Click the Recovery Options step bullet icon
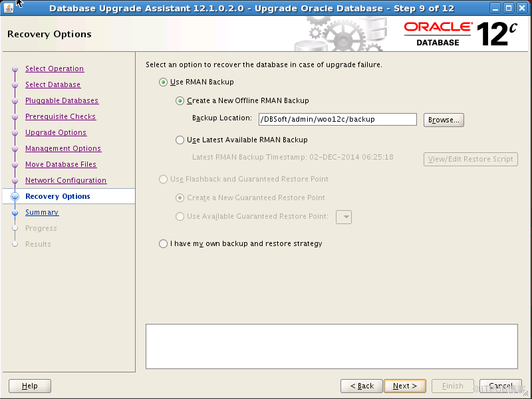The image size is (532, 399). [x=15, y=196]
